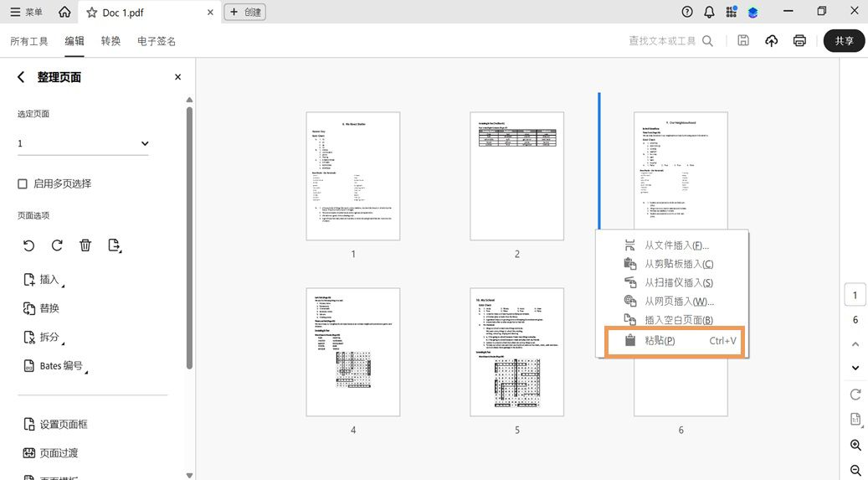Open the notifications bell
Viewport: 868px width, 480px height.
[x=709, y=12]
